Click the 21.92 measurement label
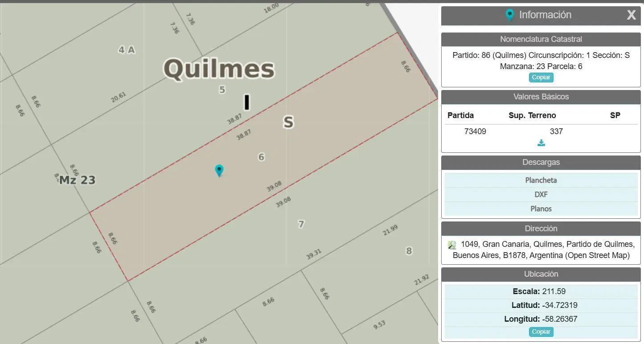Screen dimensions: 644x344 coord(421,280)
